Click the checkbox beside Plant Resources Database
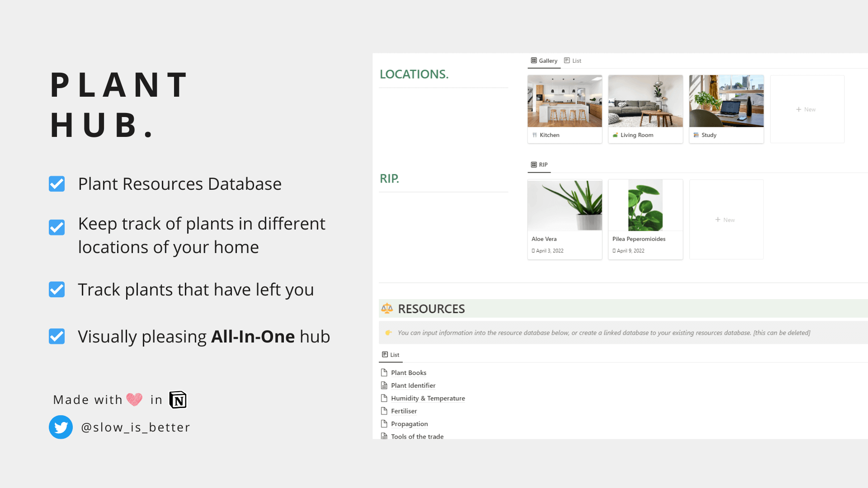Screen dimensions: 868x488 [57, 183]
